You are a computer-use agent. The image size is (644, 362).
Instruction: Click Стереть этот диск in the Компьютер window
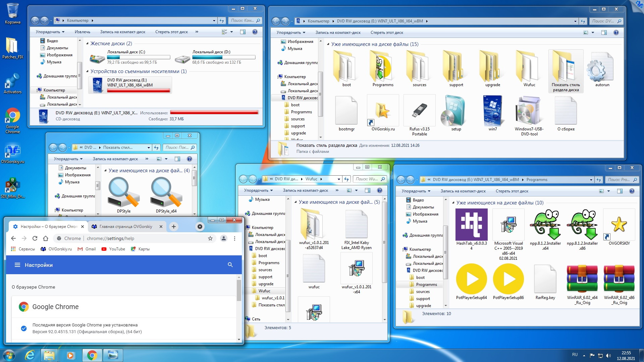point(171,32)
